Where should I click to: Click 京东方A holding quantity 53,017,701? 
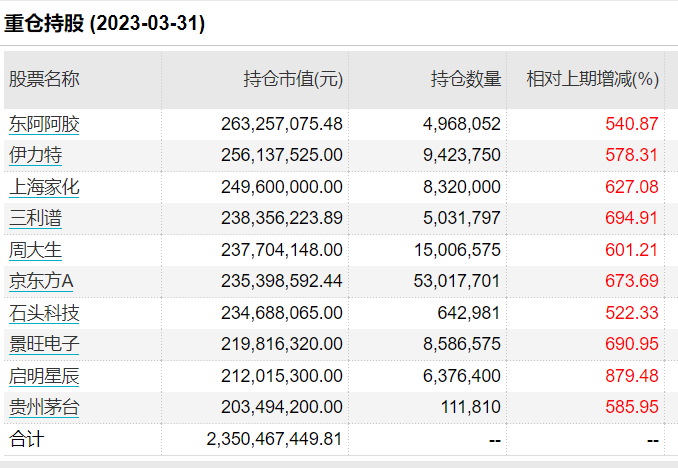tap(457, 281)
